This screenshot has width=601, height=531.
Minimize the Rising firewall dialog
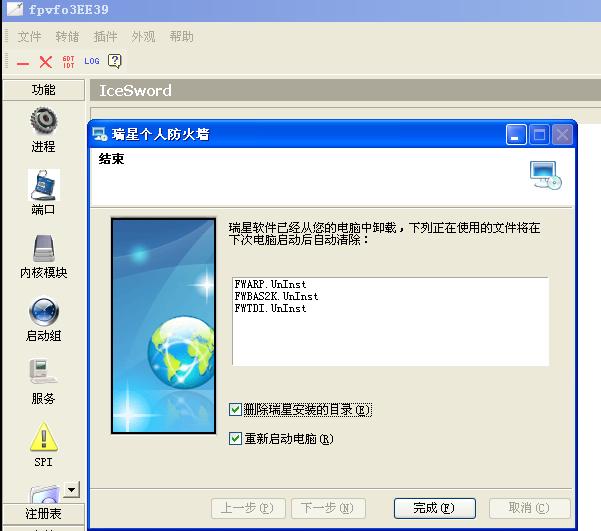pos(516,135)
